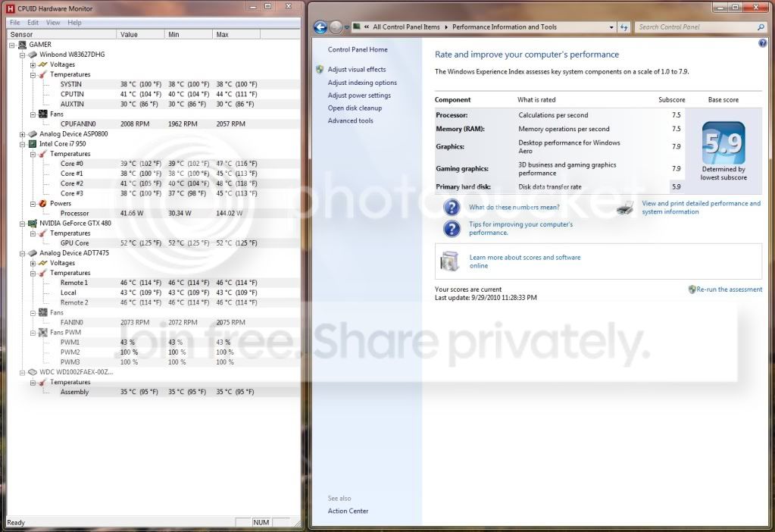Viewport: 775px width, 532px height.
Task: Open What do these numbers mean link
Action: (x=514, y=207)
